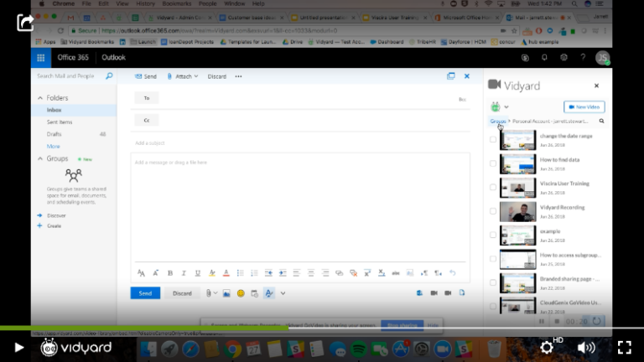
Task: Apply numbered list formatting
Action: [x=254, y=273]
